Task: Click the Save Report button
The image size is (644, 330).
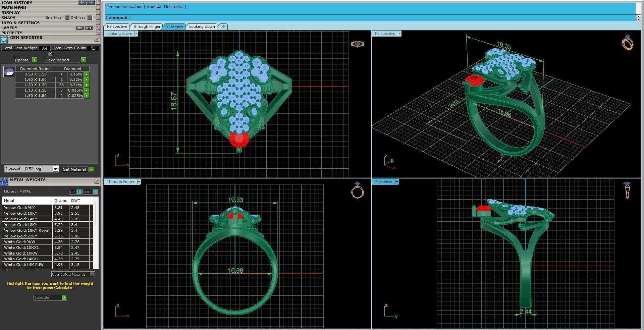Action: click(62, 60)
